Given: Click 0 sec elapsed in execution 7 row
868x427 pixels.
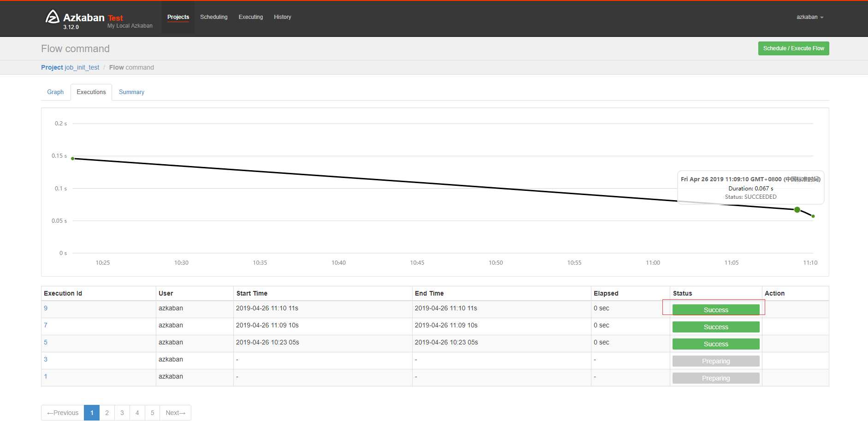Looking at the screenshot, I should pos(602,325).
